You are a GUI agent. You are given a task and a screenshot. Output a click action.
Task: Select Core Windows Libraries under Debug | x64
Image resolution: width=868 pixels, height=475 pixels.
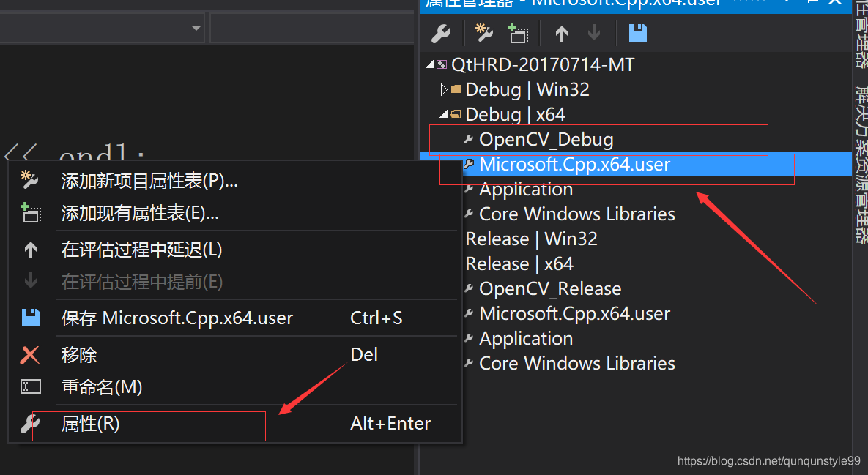coord(576,214)
